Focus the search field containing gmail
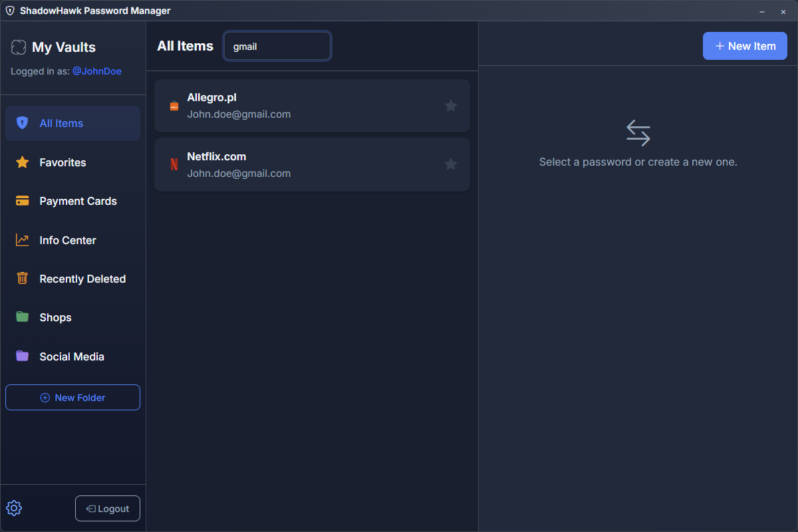The width and height of the screenshot is (798, 532). tap(277, 47)
